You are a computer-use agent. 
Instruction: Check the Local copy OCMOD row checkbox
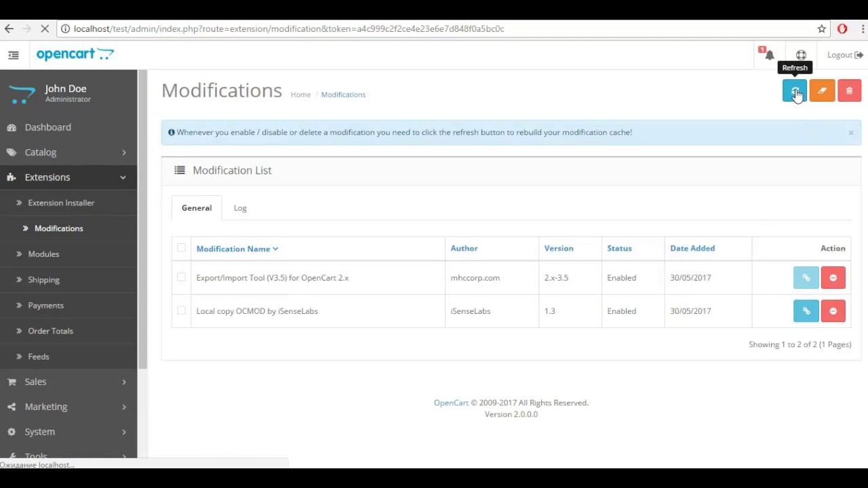181,310
